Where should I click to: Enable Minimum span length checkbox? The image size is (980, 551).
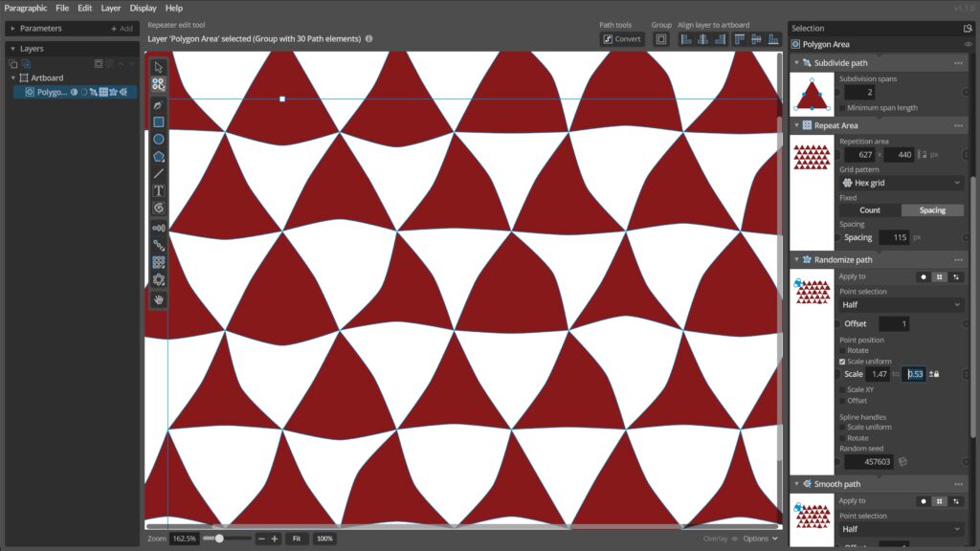pos(842,108)
